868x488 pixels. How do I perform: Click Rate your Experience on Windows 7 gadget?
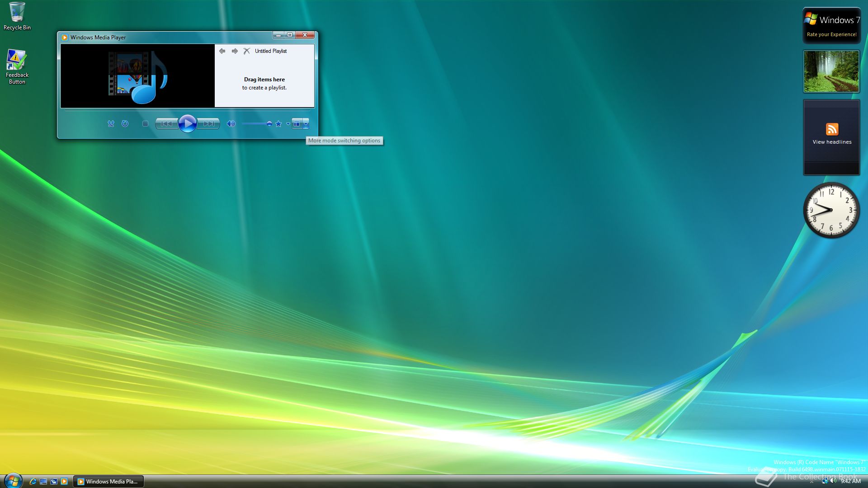pos(831,34)
